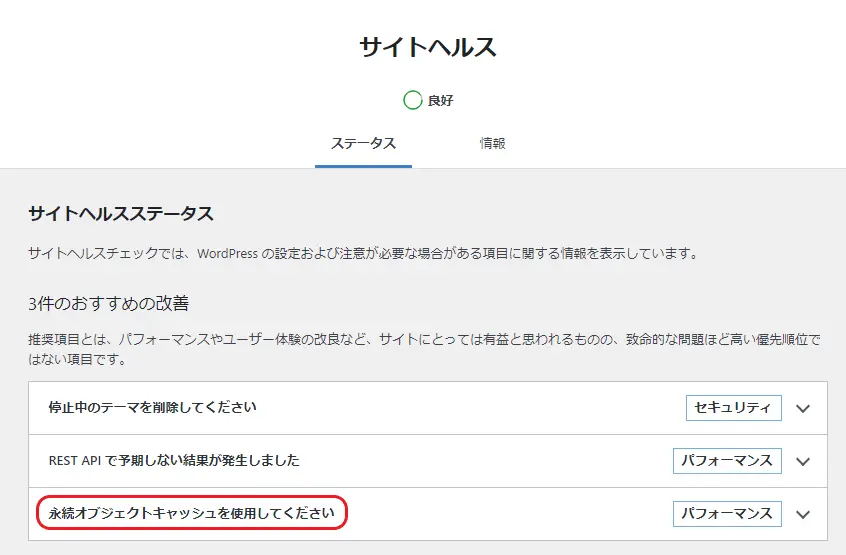Screen dimensions: 846x555
Task: Click the 良好 status label
Action: tap(441, 101)
